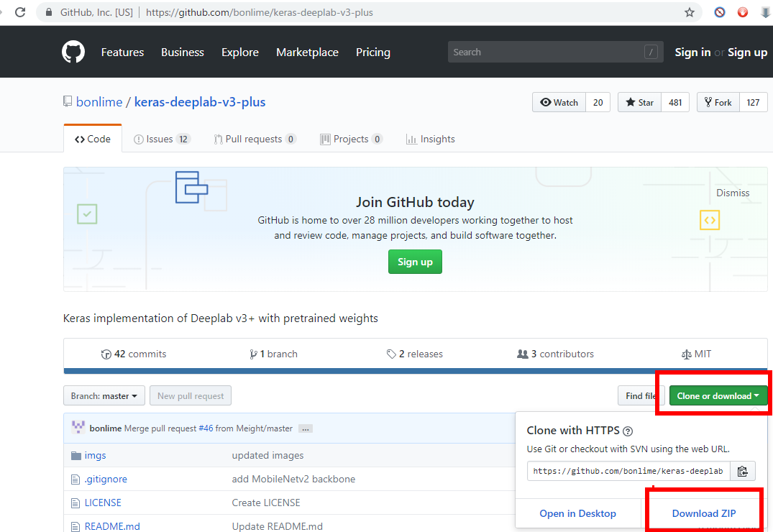View the 42 commits
This screenshot has width=773, height=532.
pyautogui.click(x=134, y=354)
